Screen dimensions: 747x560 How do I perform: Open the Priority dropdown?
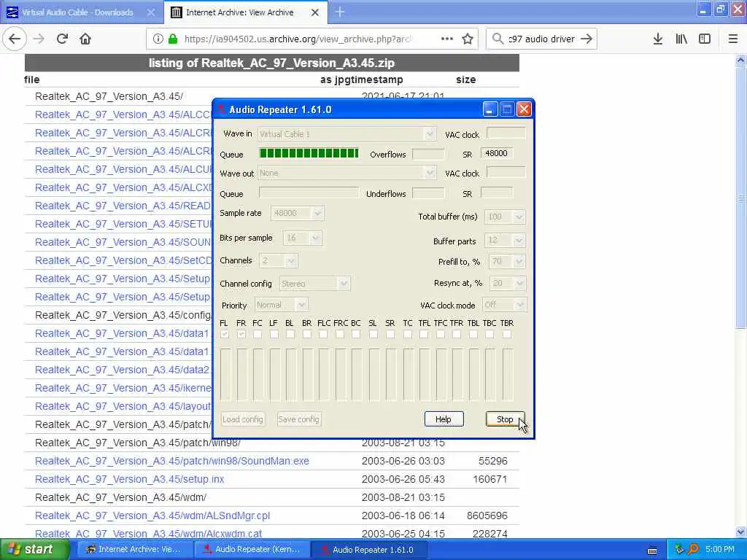[x=281, y=305]
